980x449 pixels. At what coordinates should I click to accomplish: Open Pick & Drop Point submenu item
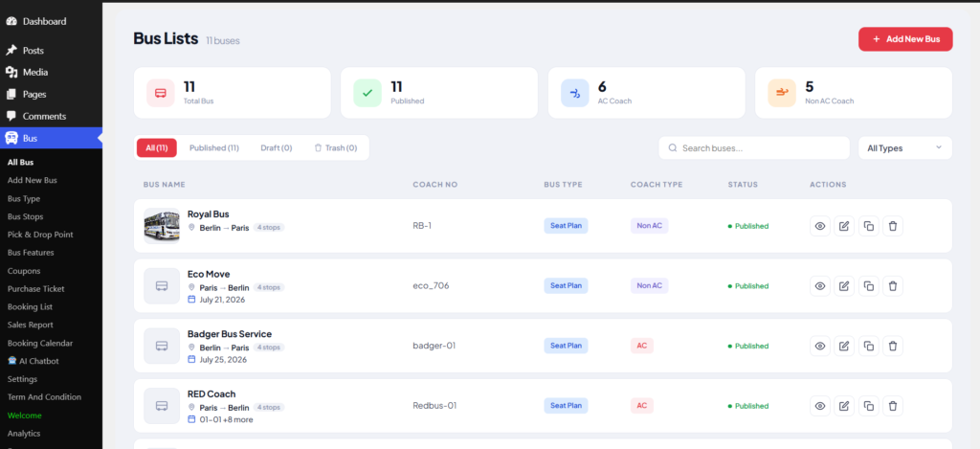click(x=40, y=235)
